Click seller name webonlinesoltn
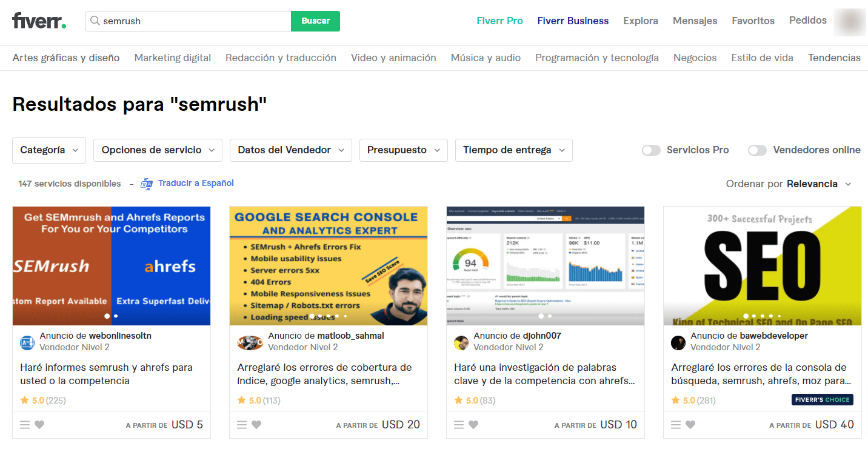868x449 pixels. tap(120, 336)
